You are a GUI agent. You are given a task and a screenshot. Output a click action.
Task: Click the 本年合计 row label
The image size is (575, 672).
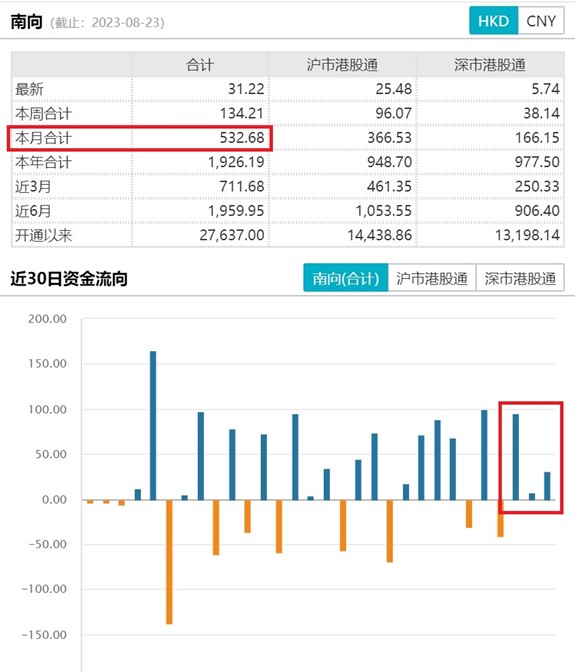click(x=43, y=162)
